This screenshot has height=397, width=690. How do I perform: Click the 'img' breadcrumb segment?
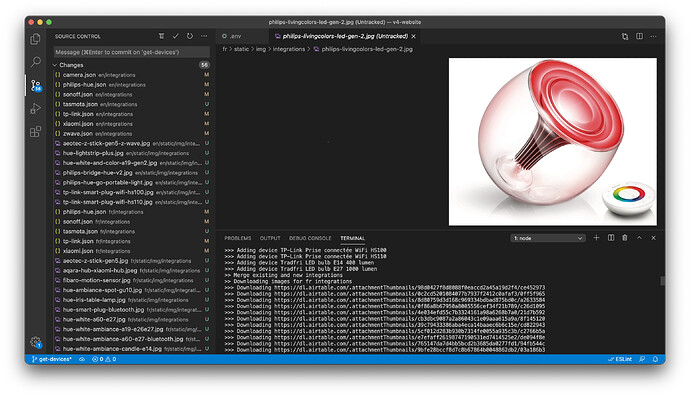click(261, 49)
